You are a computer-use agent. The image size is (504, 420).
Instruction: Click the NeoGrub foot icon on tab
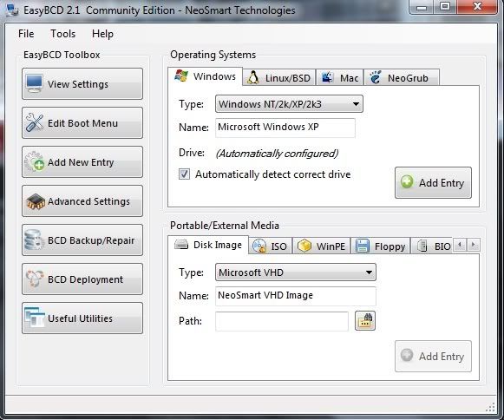click(x=376, y=77)
